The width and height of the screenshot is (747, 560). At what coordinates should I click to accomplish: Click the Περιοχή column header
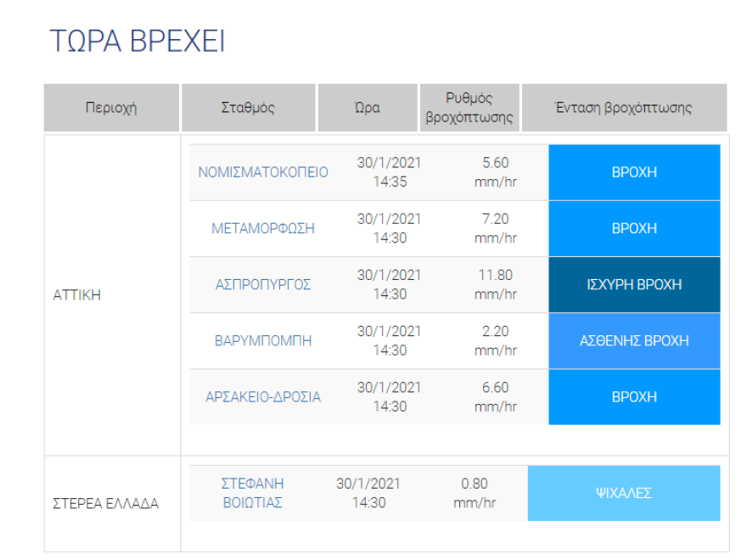(x=111, y=108)
